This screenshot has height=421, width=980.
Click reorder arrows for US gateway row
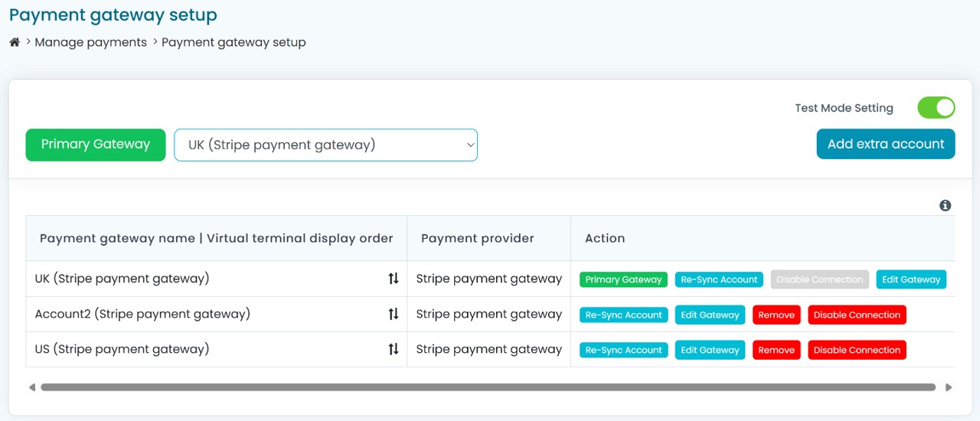click(394, 349)
